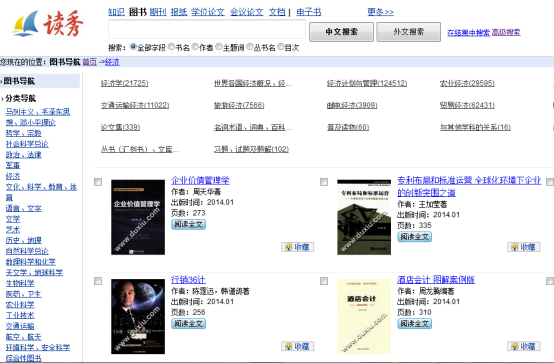The width and height of the screenshot is (554, 363).
Task: Expand the 图书导航 sidebar header
Action: click(19, 81)
